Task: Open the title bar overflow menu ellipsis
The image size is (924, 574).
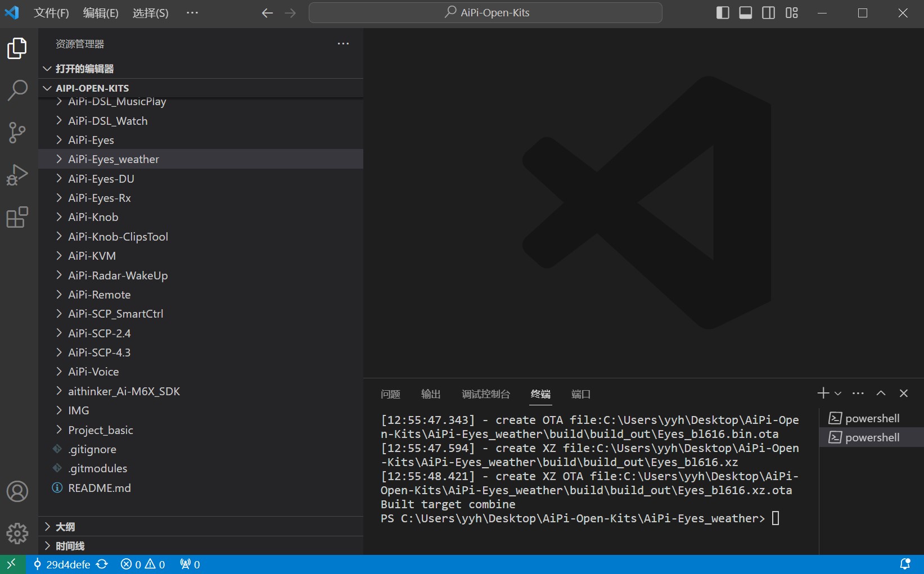Action: pos(192,13)
